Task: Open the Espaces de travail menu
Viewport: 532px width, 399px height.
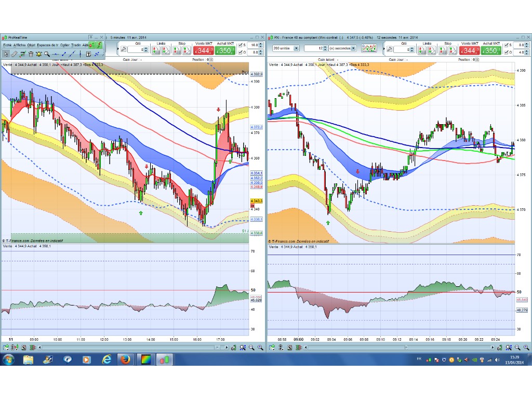Action: click(x=47, y=45)
